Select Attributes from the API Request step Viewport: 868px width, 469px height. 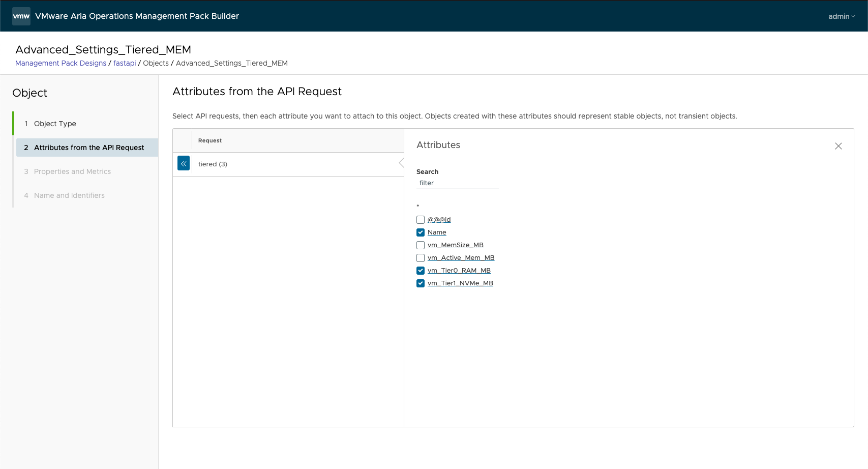89,148
